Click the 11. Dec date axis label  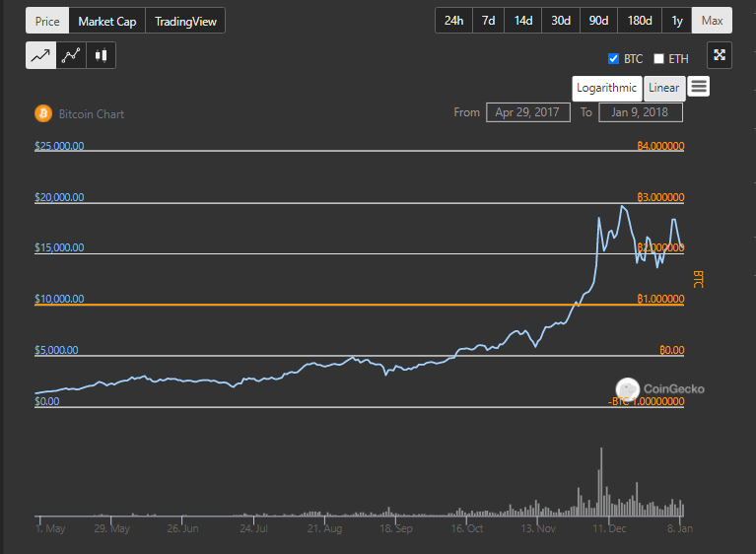[x=609, y=528]
